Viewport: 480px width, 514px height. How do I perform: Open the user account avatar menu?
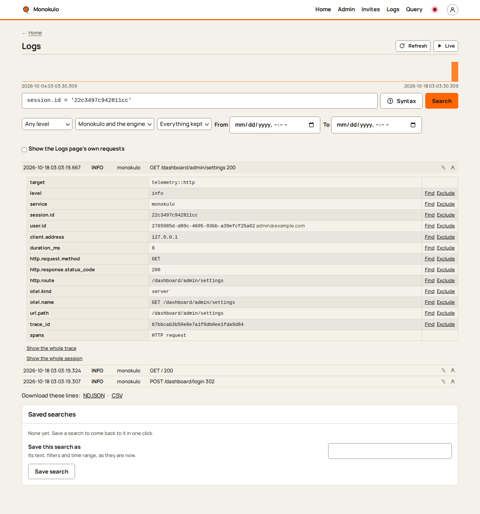pos(452,10)
